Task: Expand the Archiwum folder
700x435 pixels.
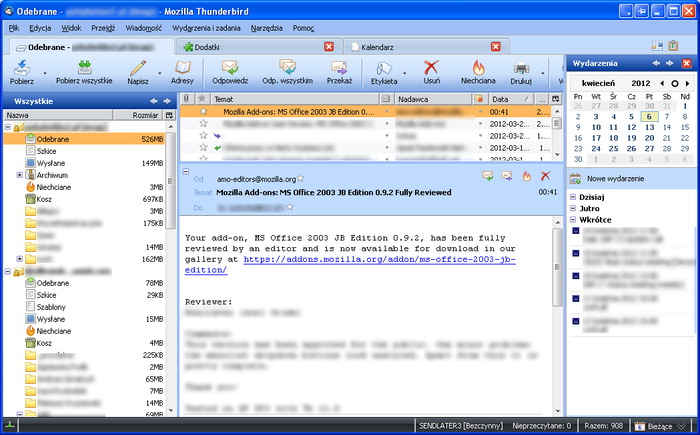Action: (x=19, y=175)
